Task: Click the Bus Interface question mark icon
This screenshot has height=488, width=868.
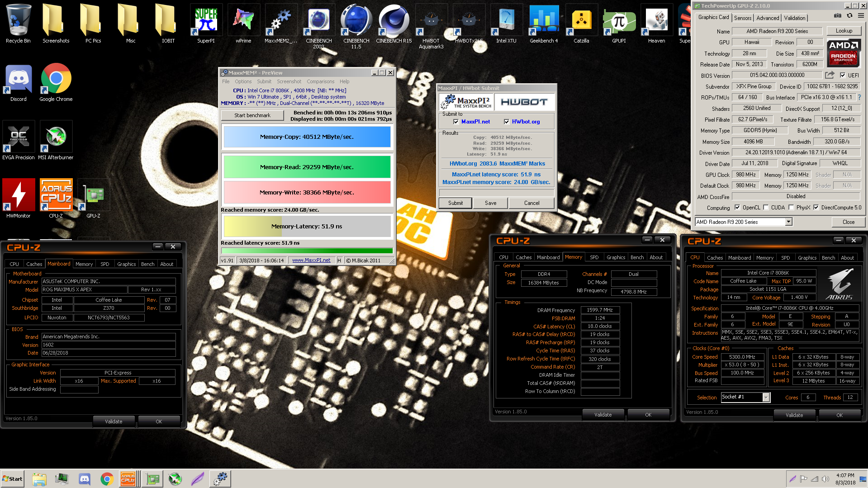Action: (x=859, y=97)
